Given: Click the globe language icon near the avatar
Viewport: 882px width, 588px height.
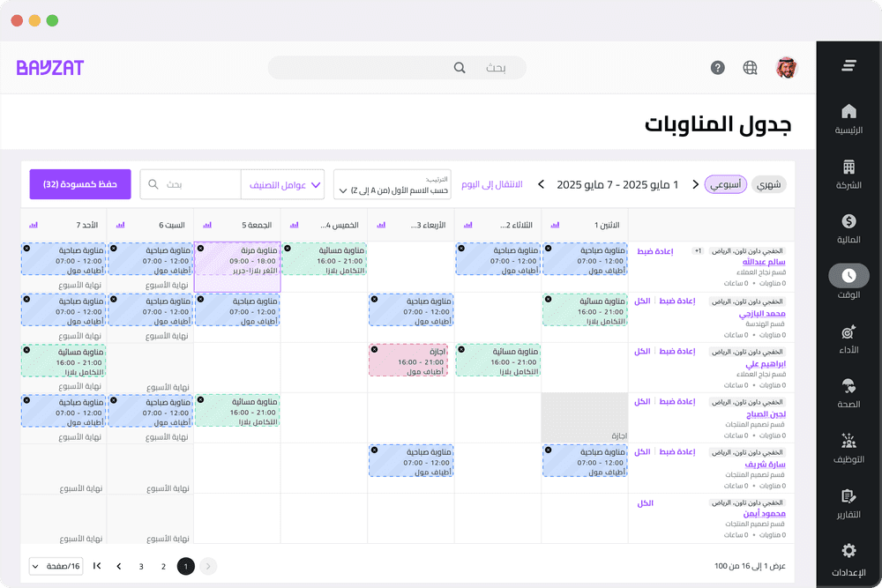Looking at the screenshot, I should (x=750, y=67).
